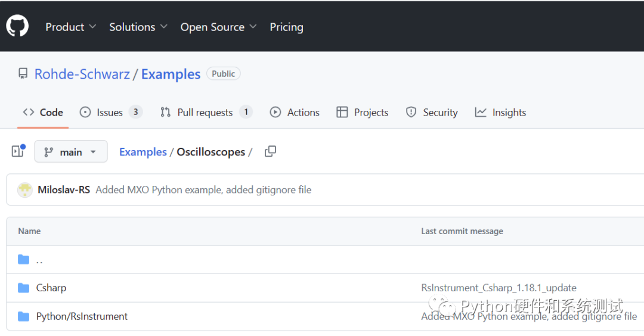
Task: Go to parent directory folder icon
Action: tap(24, 259)
